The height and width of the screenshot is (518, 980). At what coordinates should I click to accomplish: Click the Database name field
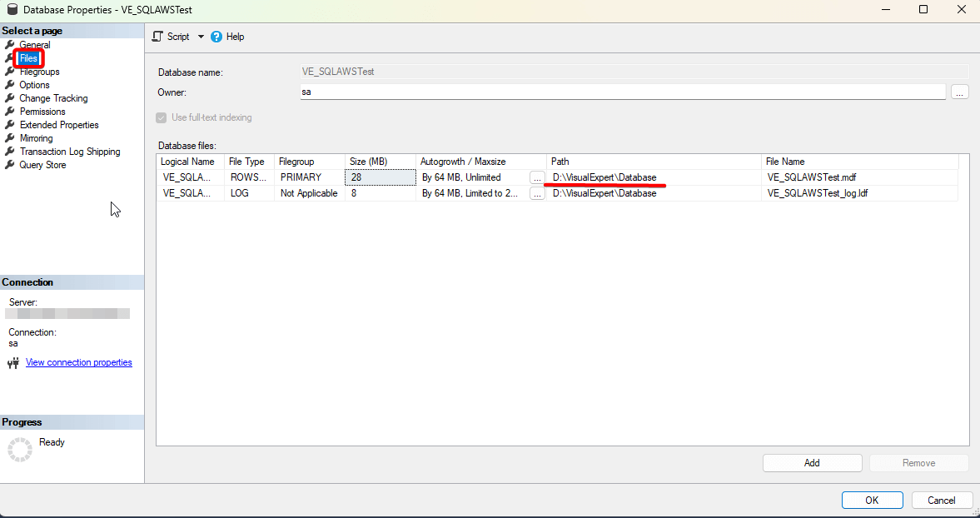(634, 72)
